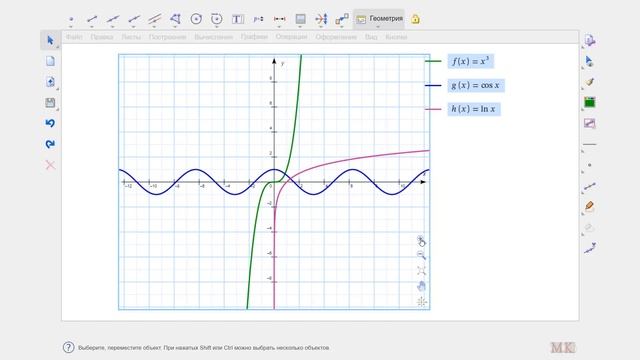Click the trace curve icon at right

click(589, 248)
